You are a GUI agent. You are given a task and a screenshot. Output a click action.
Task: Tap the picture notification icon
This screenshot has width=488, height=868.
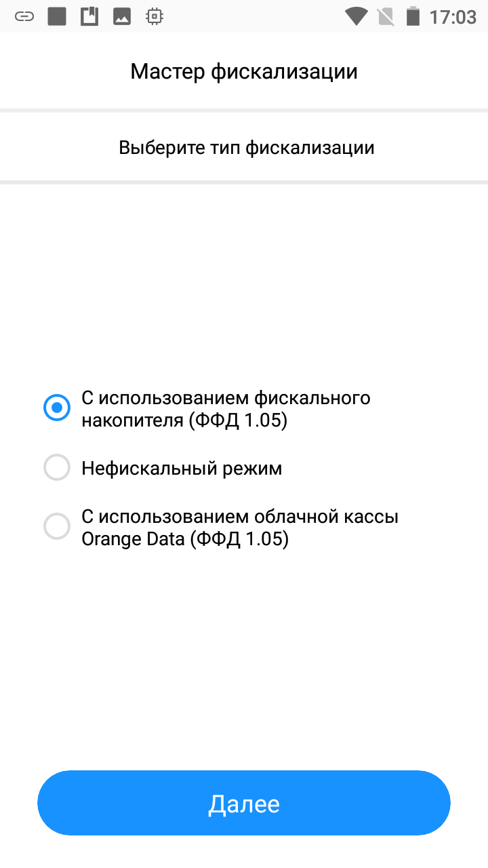[x=122, y=17]
